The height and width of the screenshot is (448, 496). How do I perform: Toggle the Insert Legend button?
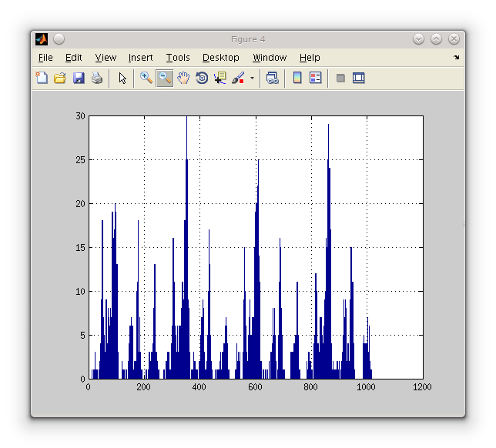315,78
